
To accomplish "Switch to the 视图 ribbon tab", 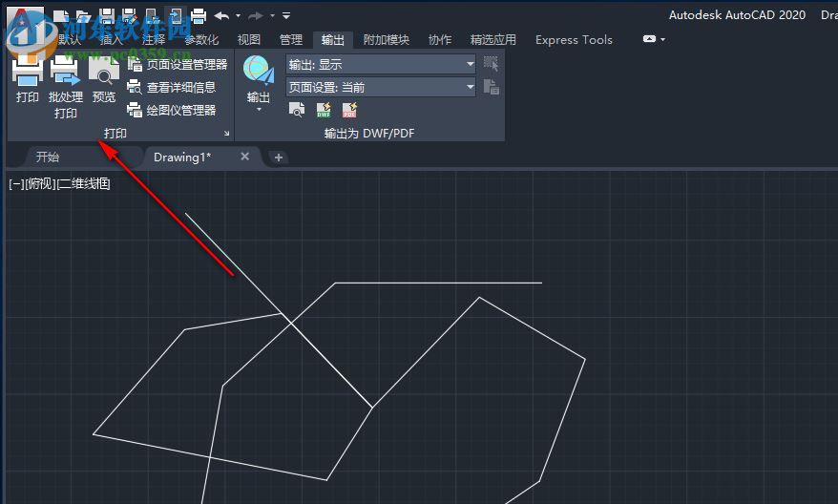I will tap(248, 39).
